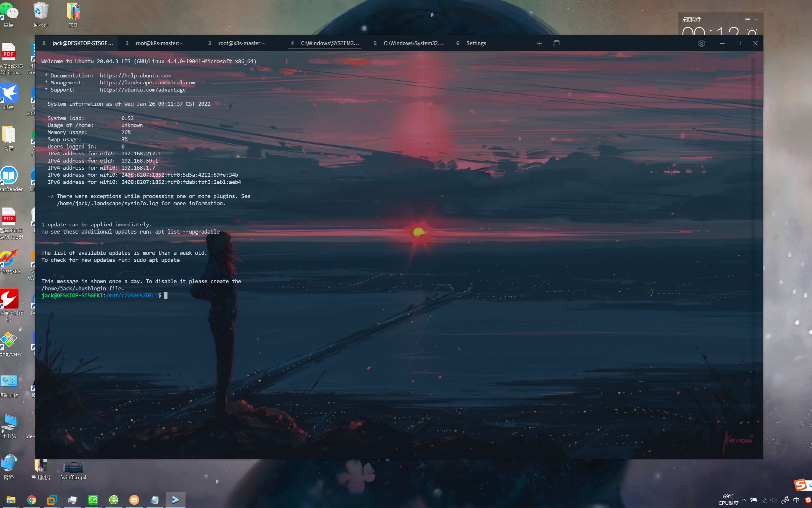Viewport: 812px width, 508px height.
Task: Open the volume speaker tray icon
Action: point(773,500)
